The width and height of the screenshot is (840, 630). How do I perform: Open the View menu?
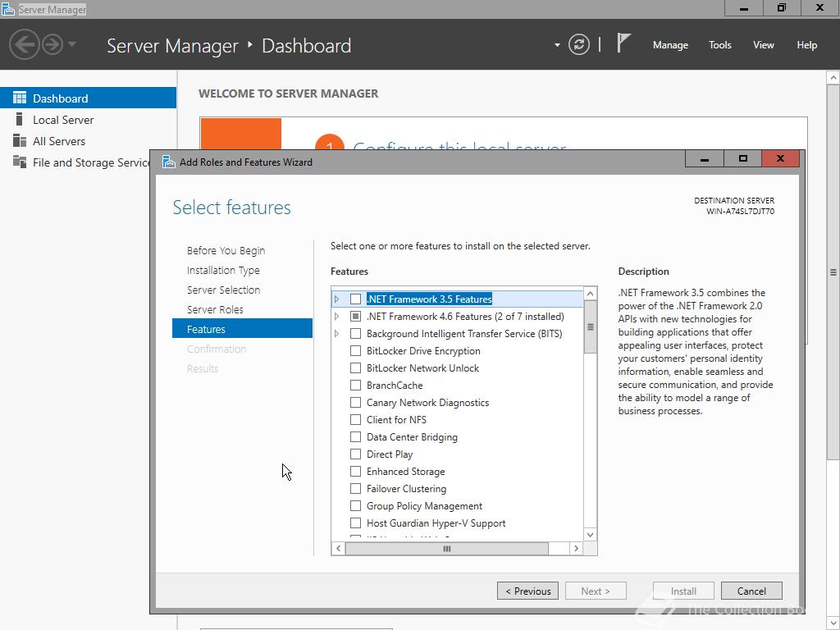point(764,45)
